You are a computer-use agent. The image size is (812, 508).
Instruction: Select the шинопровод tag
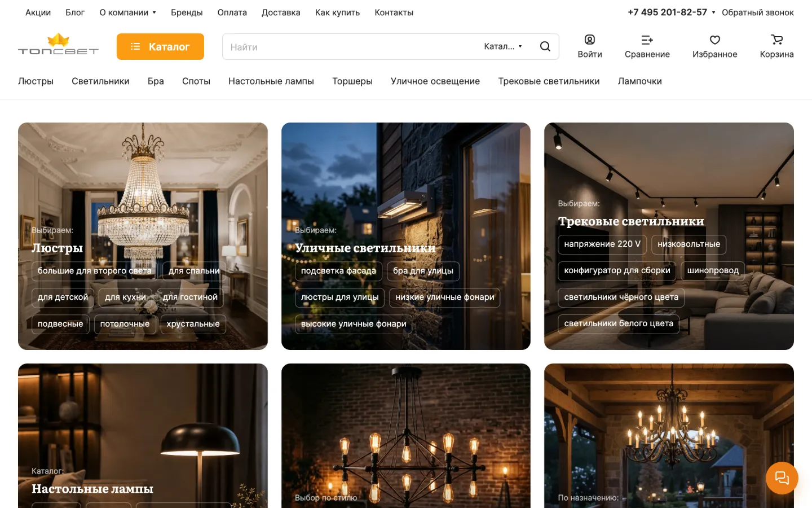pos(713,271)
